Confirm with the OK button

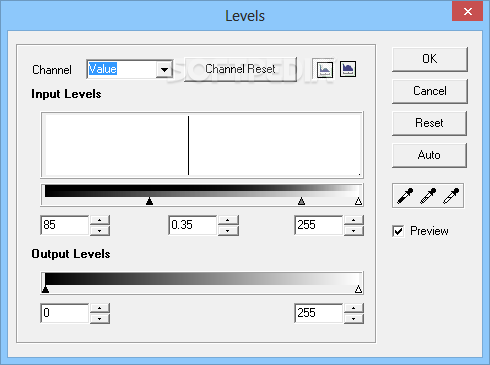430,59
